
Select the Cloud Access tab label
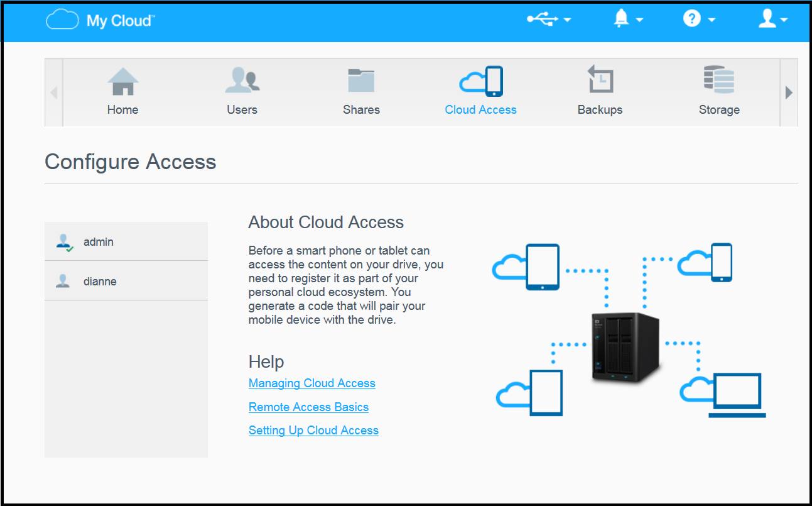tap(481, 109)
